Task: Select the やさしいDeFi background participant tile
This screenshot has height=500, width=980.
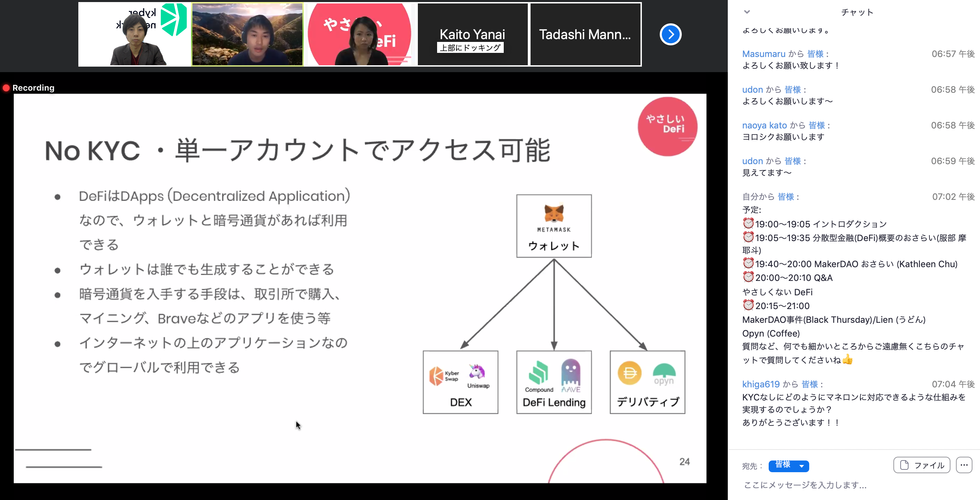Action: click(359, 35)
